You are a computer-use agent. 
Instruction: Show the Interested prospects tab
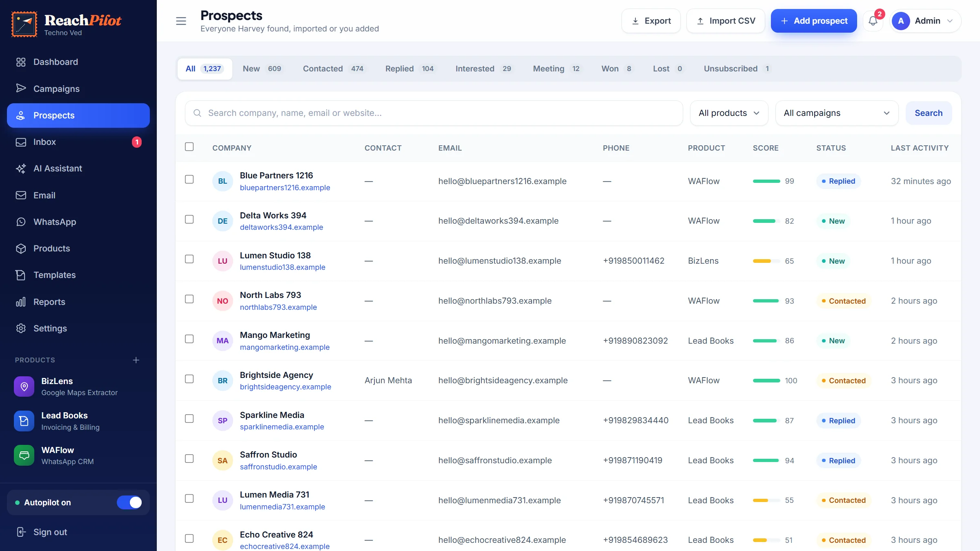(x=483, y=69)
